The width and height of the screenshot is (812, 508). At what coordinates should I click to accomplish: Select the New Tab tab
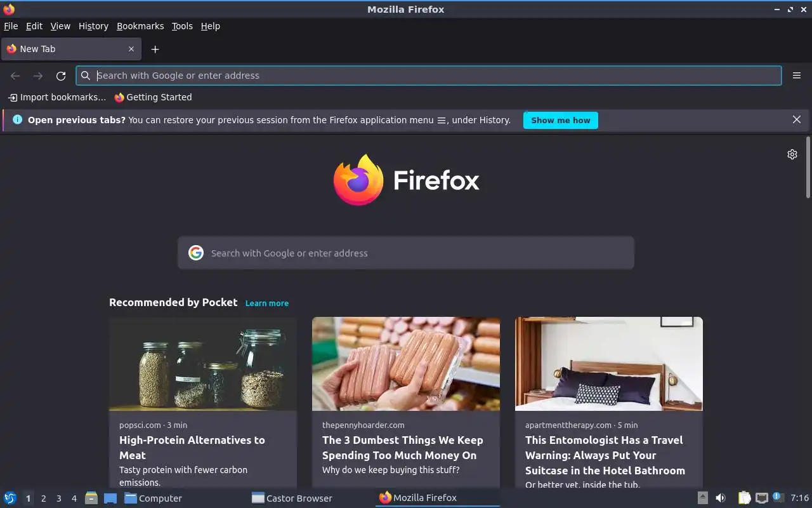pos(70,49)
